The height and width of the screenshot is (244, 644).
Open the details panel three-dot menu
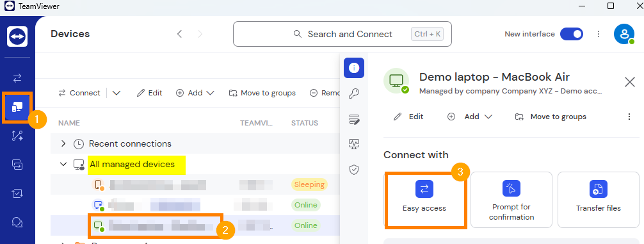pyautogui.click(x=629, y=117)
